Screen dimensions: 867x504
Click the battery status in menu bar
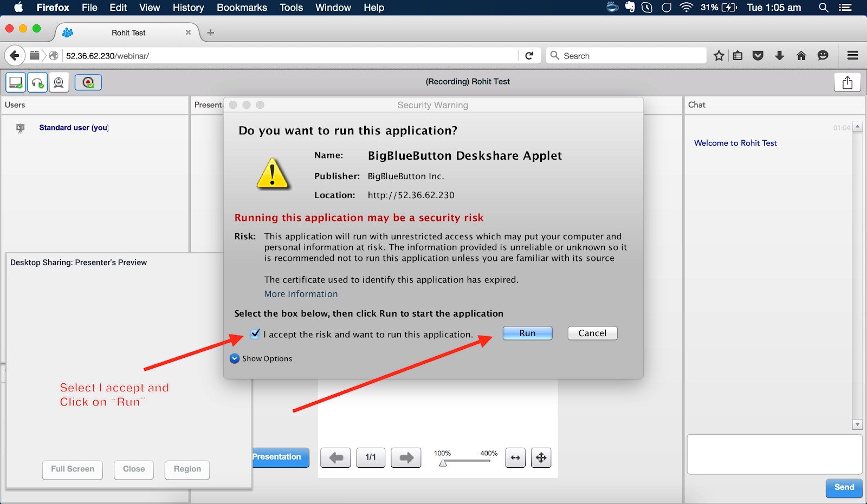[719, 8]
